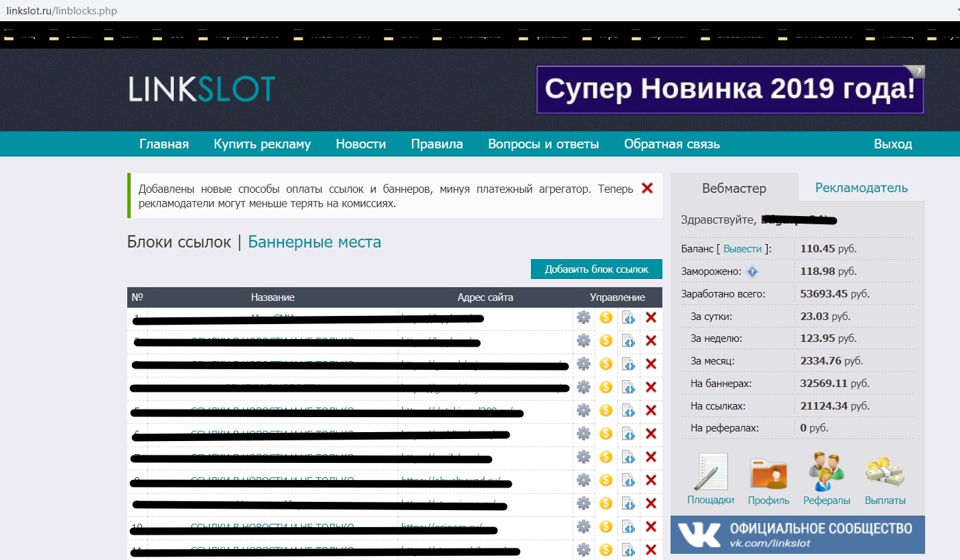Click the На рефералах value 0 руб.

tap(814, 429)
